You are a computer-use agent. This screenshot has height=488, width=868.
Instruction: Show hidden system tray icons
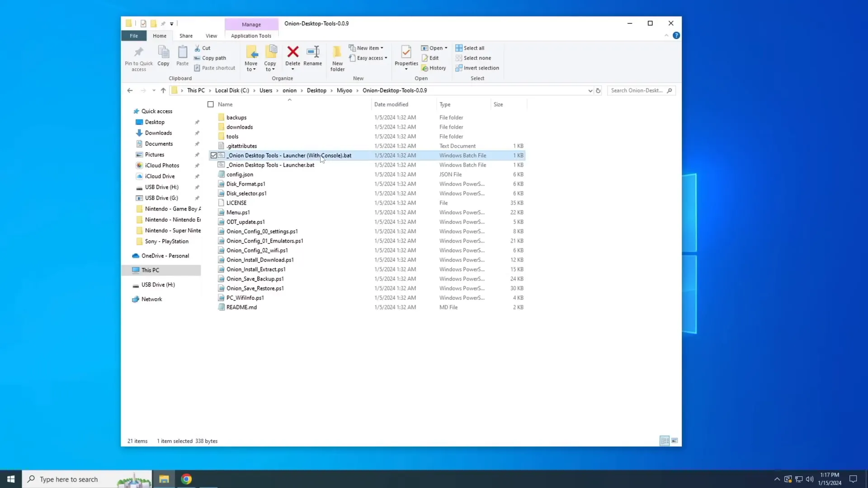pyautogui.click(x=777, y=479)
